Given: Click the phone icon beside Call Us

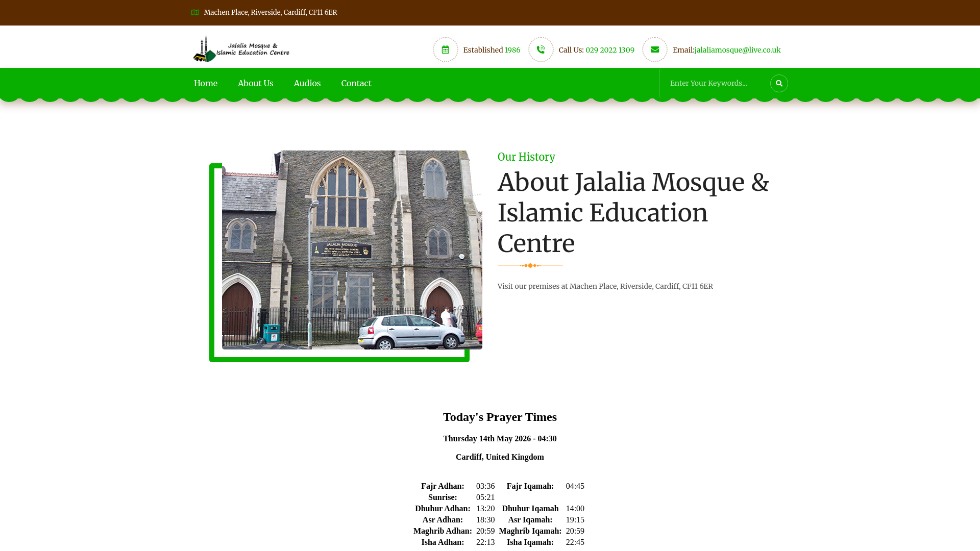Looking at the screenshot, I should [x=541, y=49].
